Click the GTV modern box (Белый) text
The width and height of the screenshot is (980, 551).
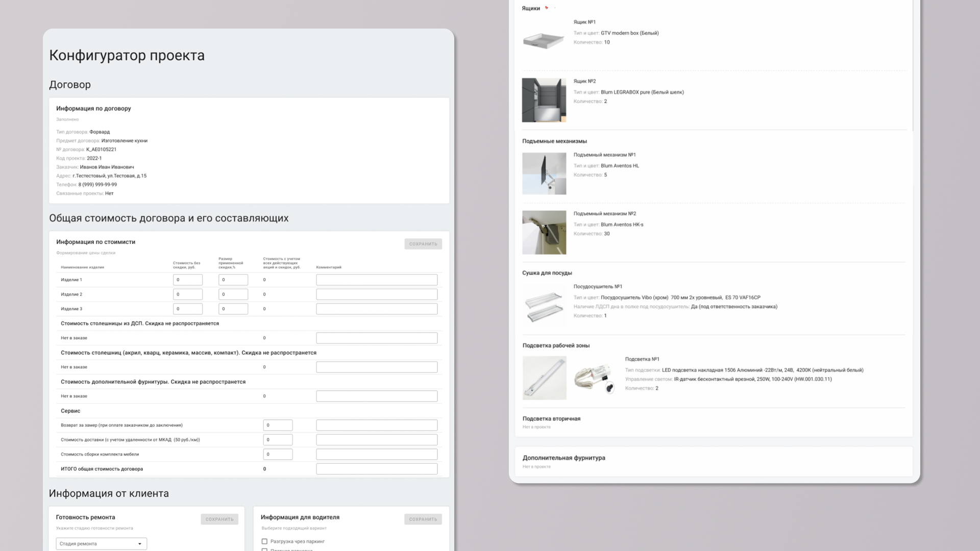coord(630,33)
